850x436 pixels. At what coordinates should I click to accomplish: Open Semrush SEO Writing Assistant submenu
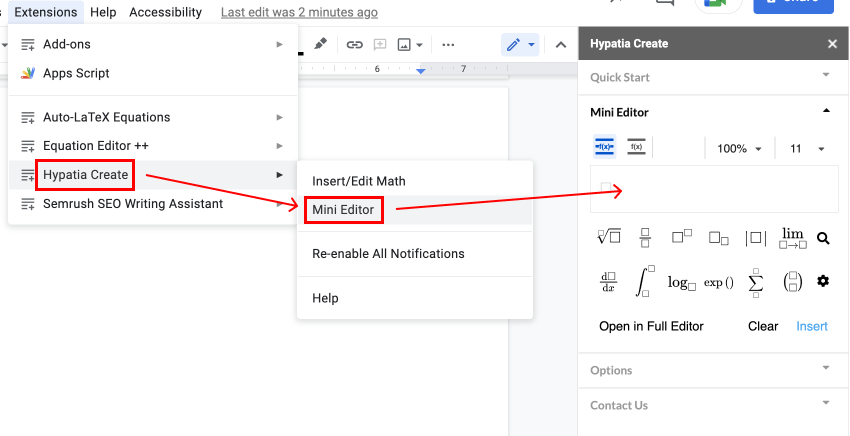coord(153,204)
